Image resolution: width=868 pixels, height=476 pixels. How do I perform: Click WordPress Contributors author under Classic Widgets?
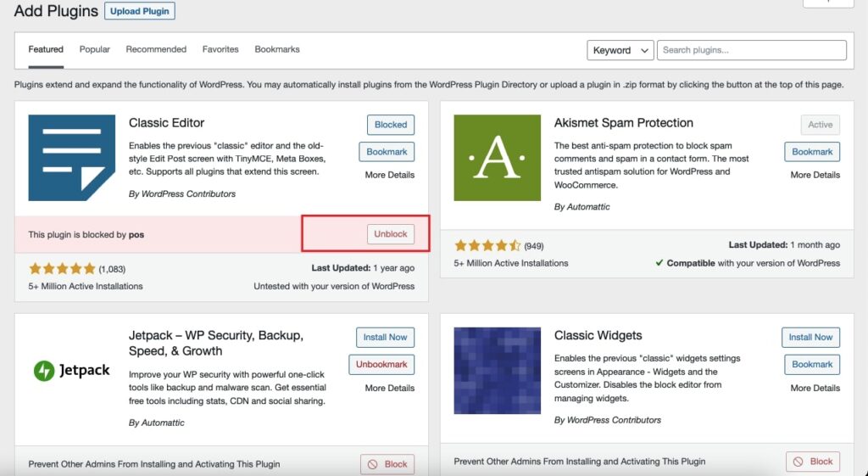click(614, 420)
